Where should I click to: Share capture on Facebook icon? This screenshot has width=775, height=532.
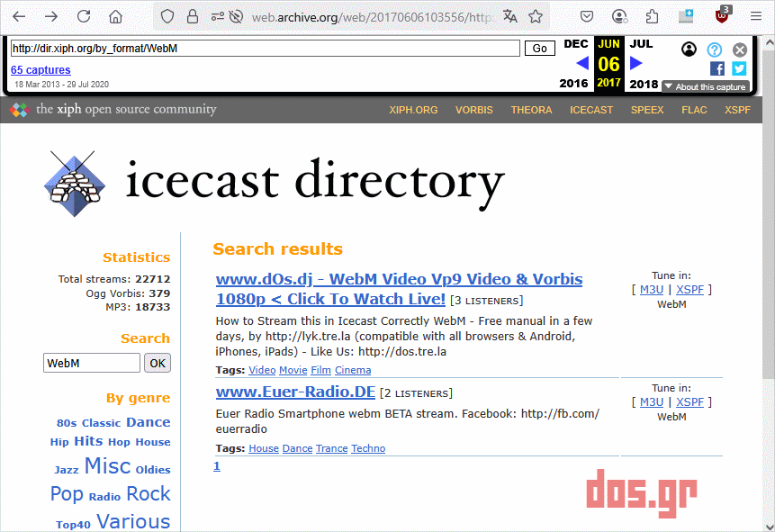click(717, 68)
